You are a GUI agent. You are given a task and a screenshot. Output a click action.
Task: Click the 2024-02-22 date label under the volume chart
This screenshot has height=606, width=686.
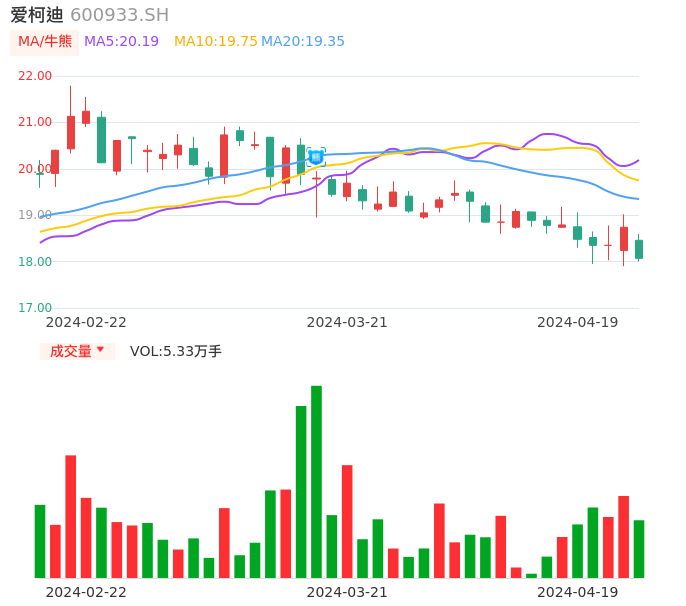point(86,592)
